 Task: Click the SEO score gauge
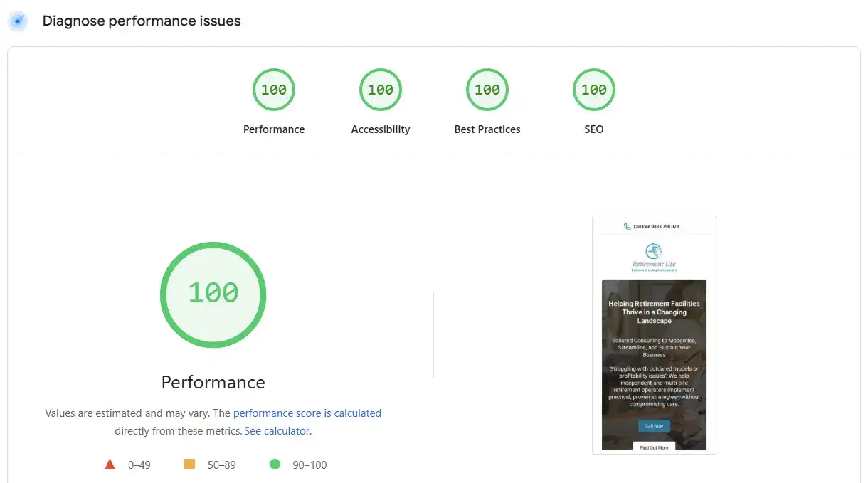pos(593,90)
